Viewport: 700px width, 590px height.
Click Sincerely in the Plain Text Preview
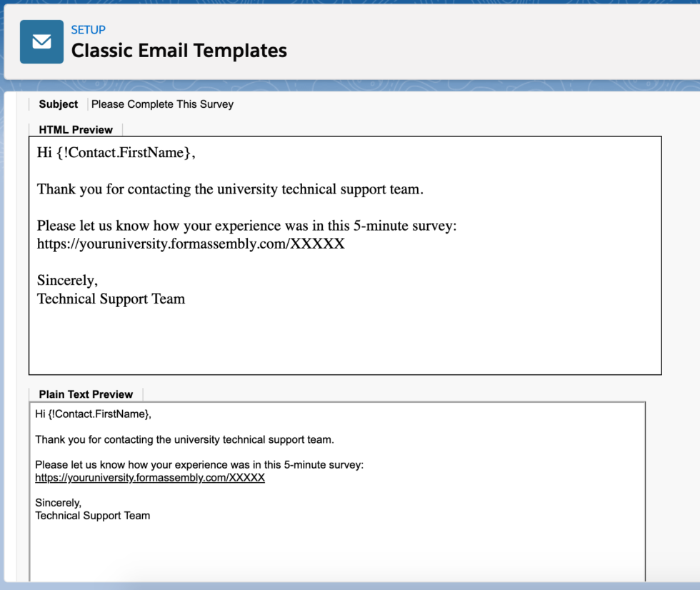click(58, 503)
